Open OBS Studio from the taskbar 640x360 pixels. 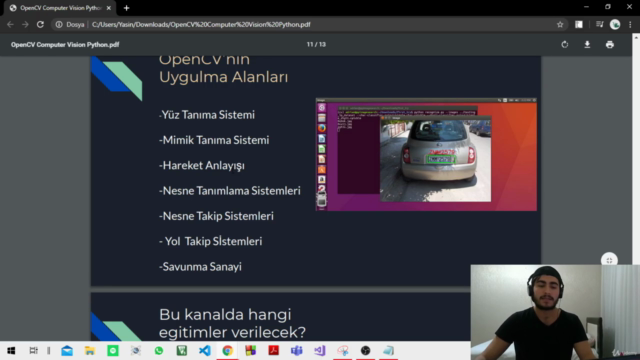coord(365,350)
